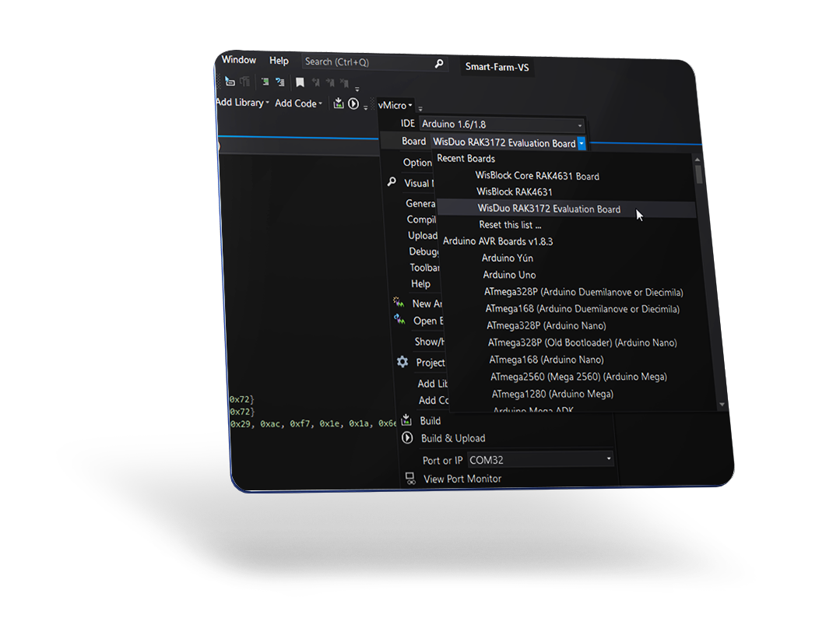Open the Compiler submenu
The height and width of the screenshot is (618, 840).
422,219
